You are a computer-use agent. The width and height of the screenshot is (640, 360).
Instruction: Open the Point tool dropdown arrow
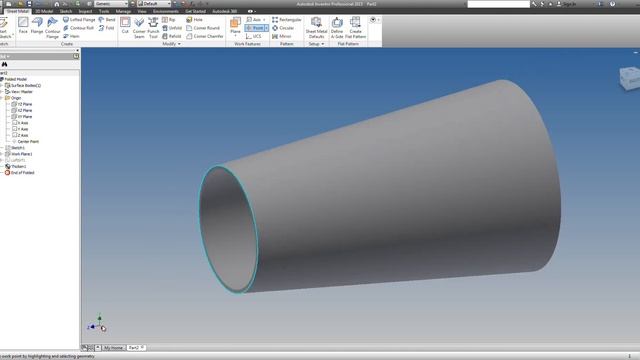click(x=267, y=28)
